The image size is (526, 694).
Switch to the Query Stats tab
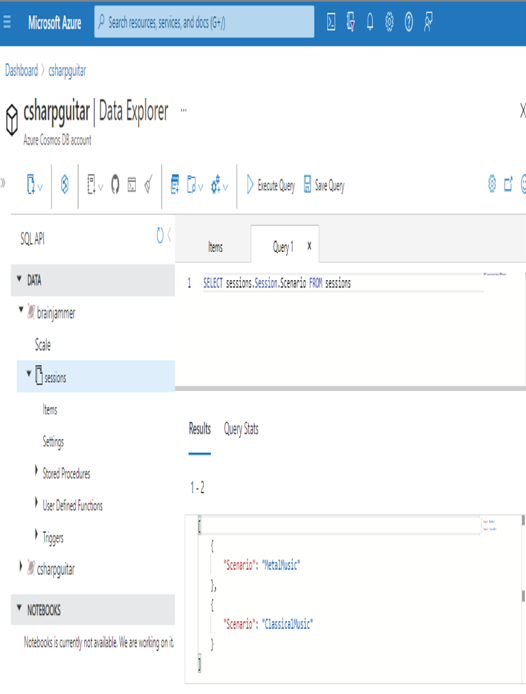click(x=241, y=428)
